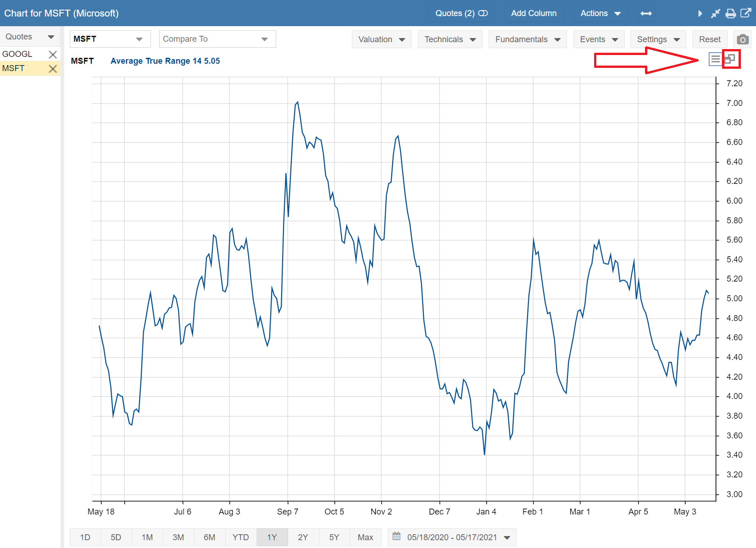Select the 1Y time range
756x548 pixels.
[272, 537]
